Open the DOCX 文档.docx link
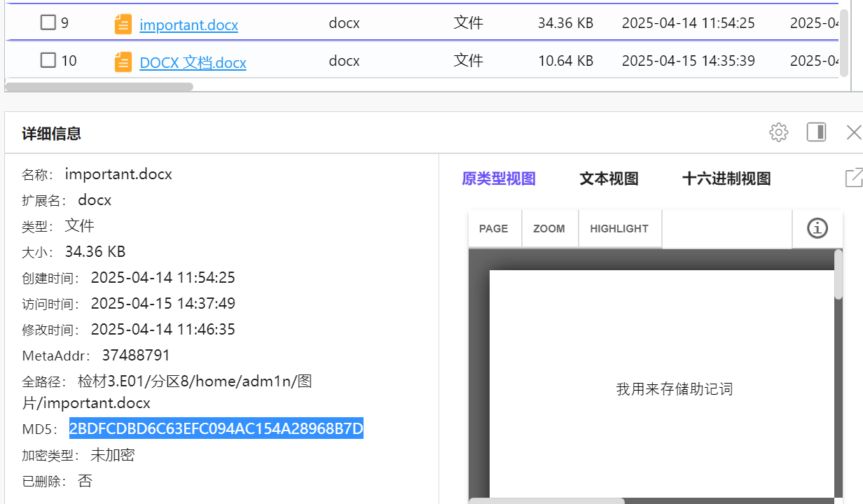 click(x=192, y=62)
